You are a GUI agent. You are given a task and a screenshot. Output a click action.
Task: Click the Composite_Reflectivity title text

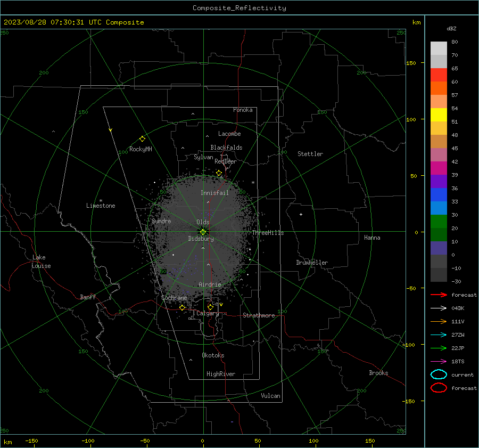pos(239,8)
